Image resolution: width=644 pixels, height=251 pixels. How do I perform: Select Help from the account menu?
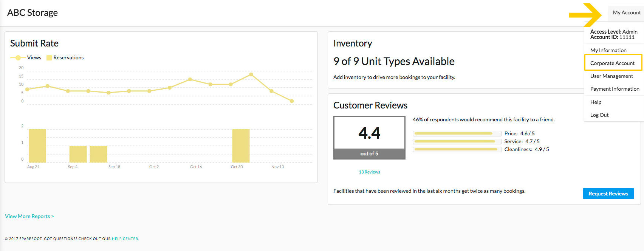[596, 102]
